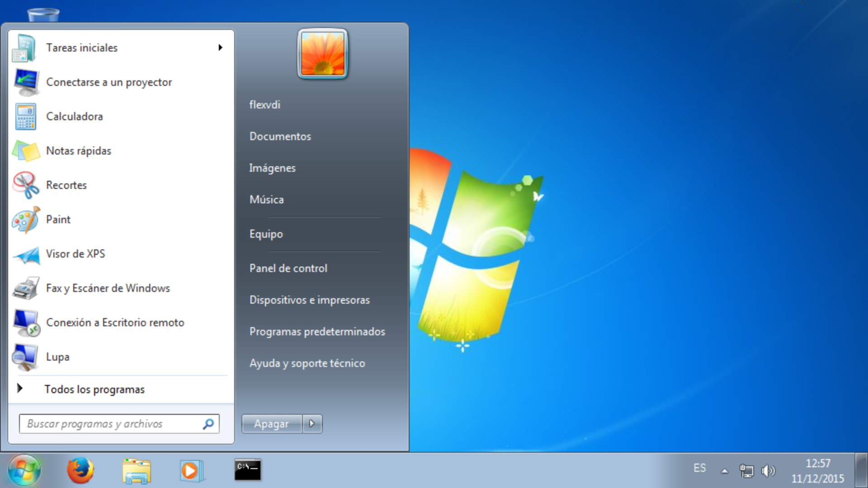Screen dimensions: 868x488
Task: Expand the Tareas iniciales submenu arrow
Action: (x=221, y=47)
